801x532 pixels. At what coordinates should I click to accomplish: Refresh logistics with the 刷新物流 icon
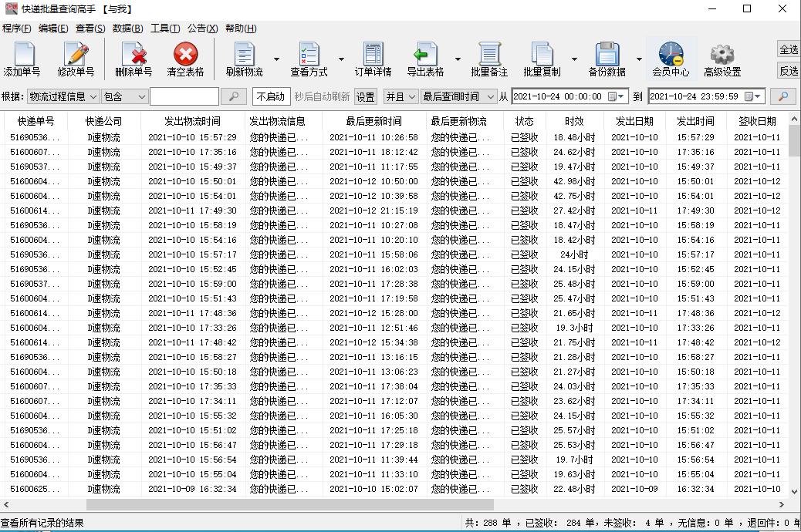point(244,59)
